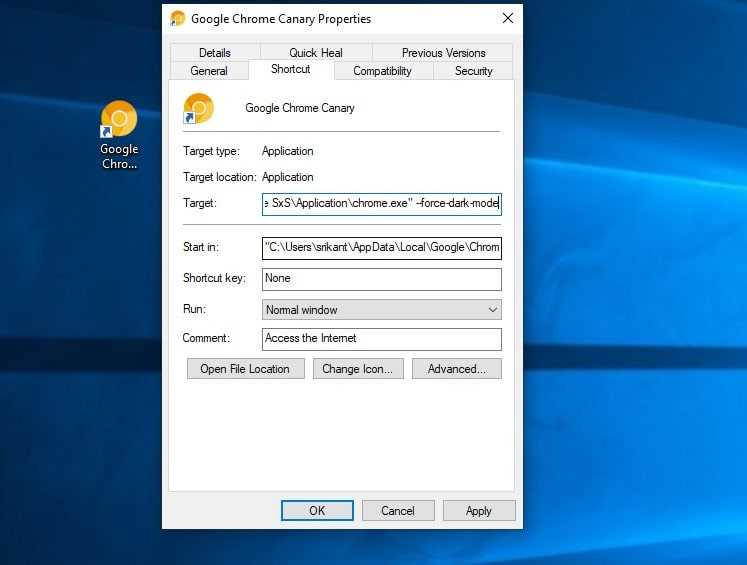This screenshot has width=747, height=565.
Task: Click the Apply button
Action: click(479, 511)
